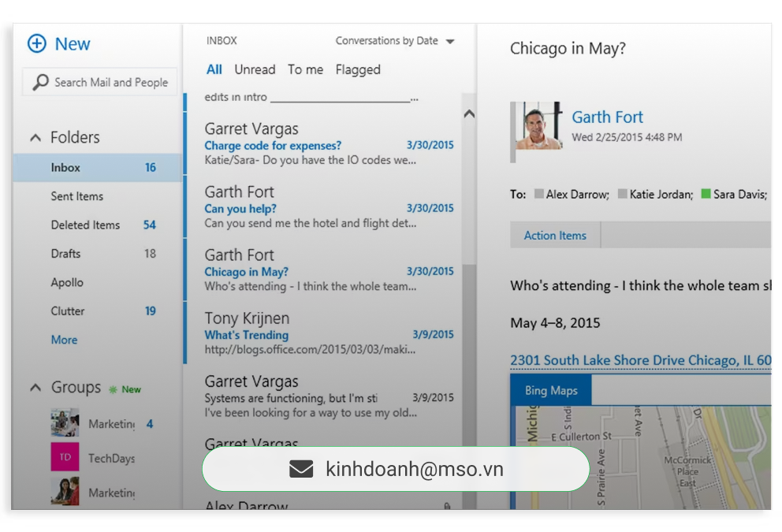Click the New mail plus icon
The image size is (782, 532).
[x=37, y=44]
